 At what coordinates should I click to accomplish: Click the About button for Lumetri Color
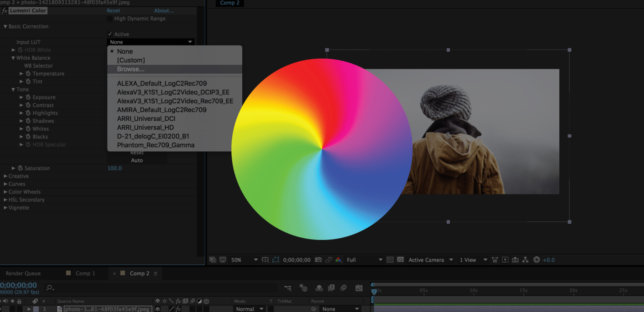coord(163,10)
